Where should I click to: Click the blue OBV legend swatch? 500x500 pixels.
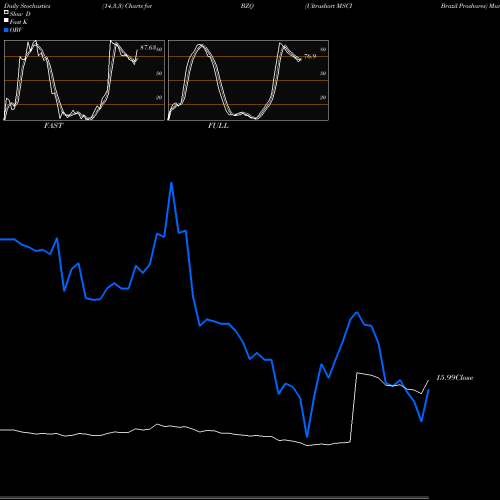6,30
